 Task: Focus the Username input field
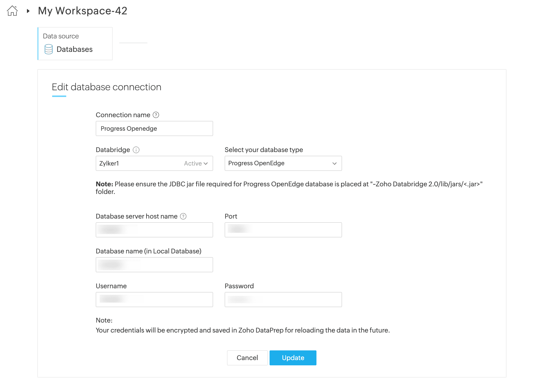pos(154,300)
